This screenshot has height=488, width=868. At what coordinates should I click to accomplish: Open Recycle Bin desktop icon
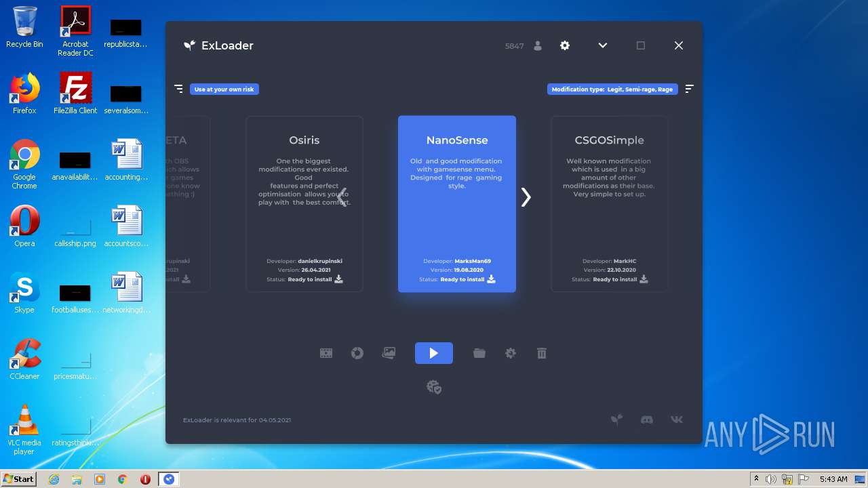(24, 27)
